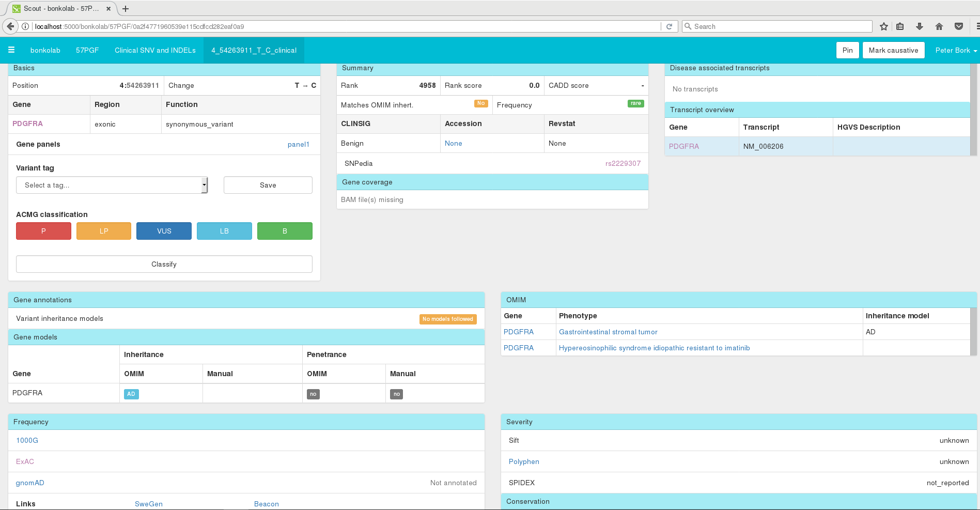Follow the Gastrointestinal stromal tumor phenotype link
This screenshot has width=980, height=510.
click(x=608, y=332)
